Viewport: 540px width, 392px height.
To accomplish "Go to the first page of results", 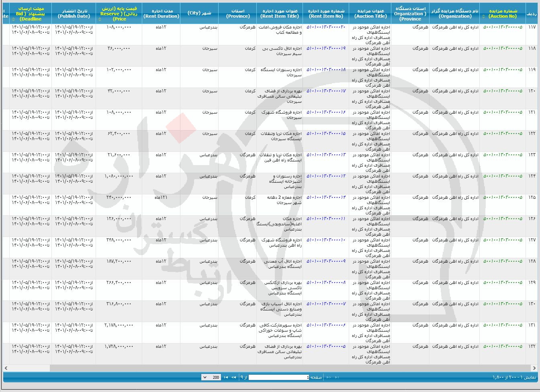I will [x=337, y=377].
